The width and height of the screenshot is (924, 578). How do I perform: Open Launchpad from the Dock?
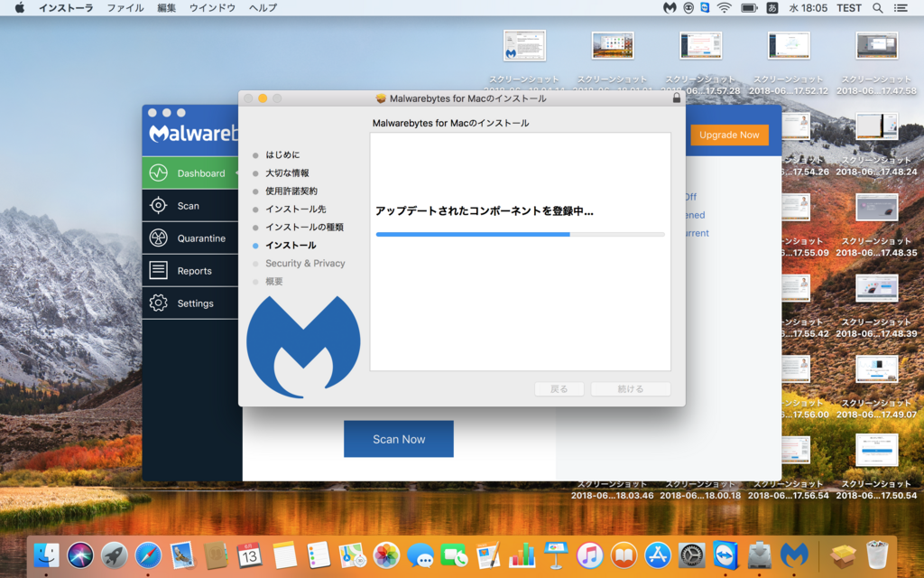click(115, 555)
